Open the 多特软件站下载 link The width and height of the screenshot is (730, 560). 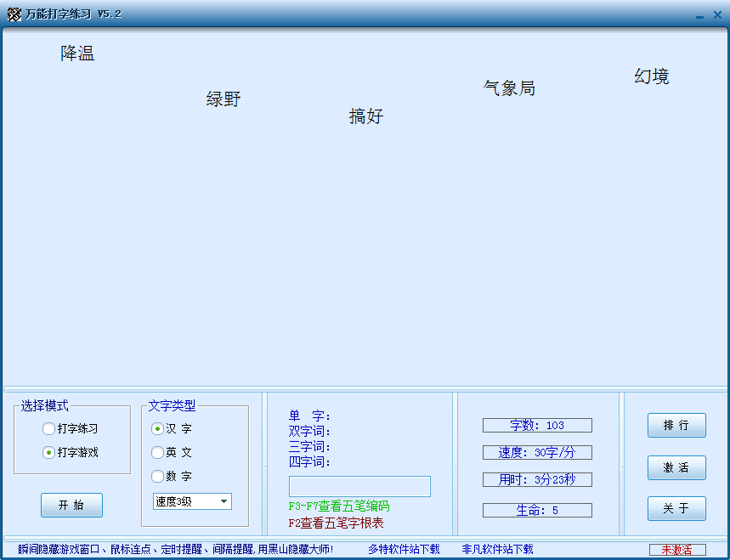click(x=404, y=550)
